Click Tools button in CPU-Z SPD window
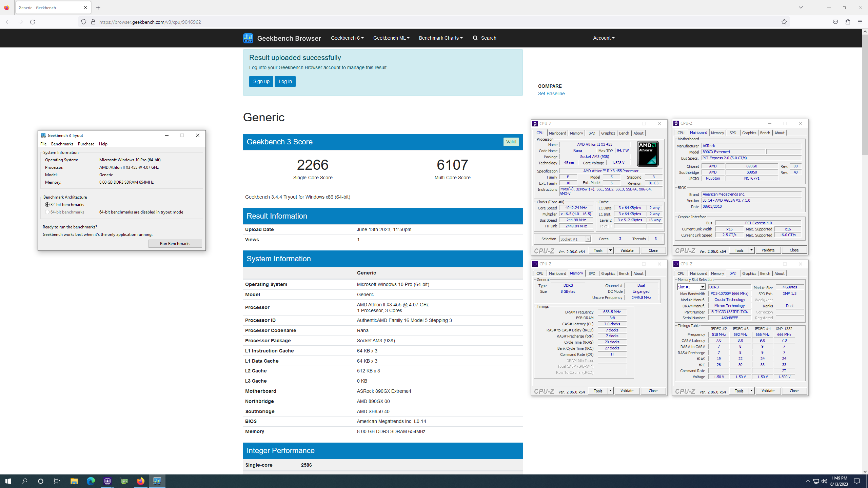 pos(739,391)
